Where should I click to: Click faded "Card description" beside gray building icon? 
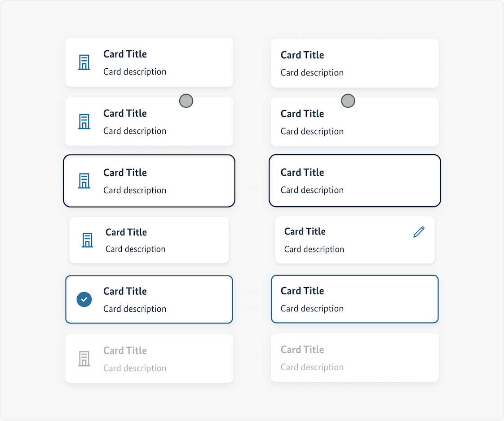[x=135, y=368]
